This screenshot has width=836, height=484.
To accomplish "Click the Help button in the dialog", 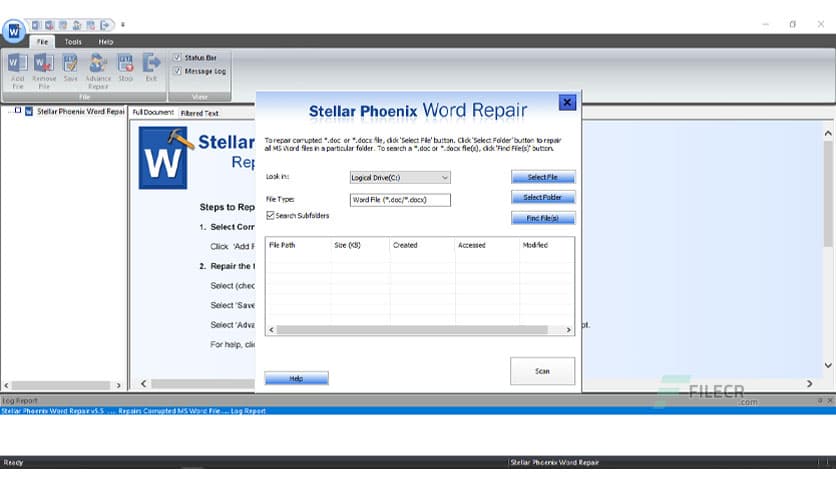I will click(296, 378).
